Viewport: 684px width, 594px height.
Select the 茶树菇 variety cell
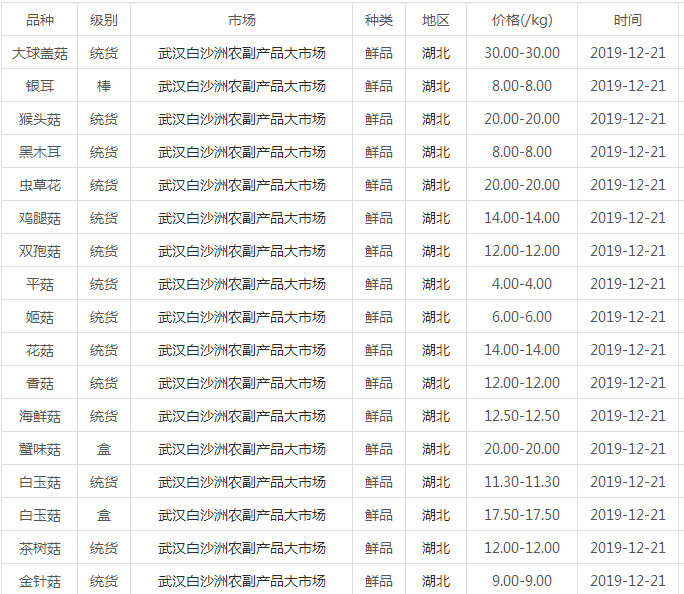[40, 548]
